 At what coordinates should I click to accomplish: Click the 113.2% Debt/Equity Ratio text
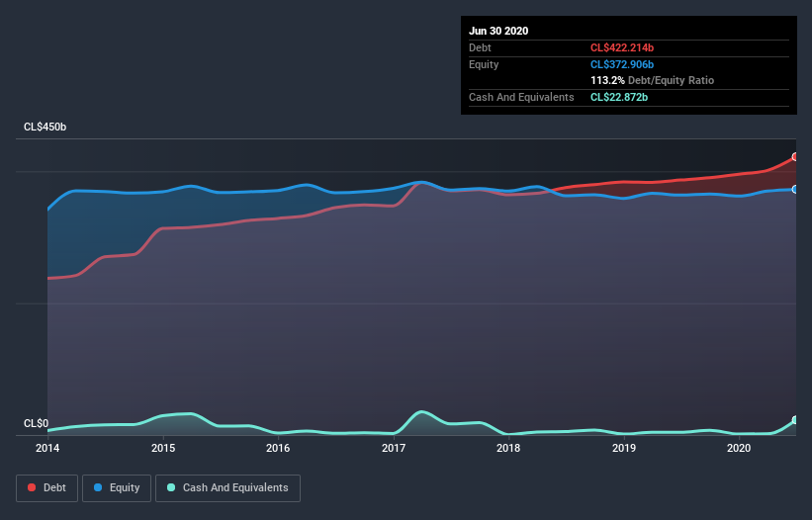click(653, 80)
